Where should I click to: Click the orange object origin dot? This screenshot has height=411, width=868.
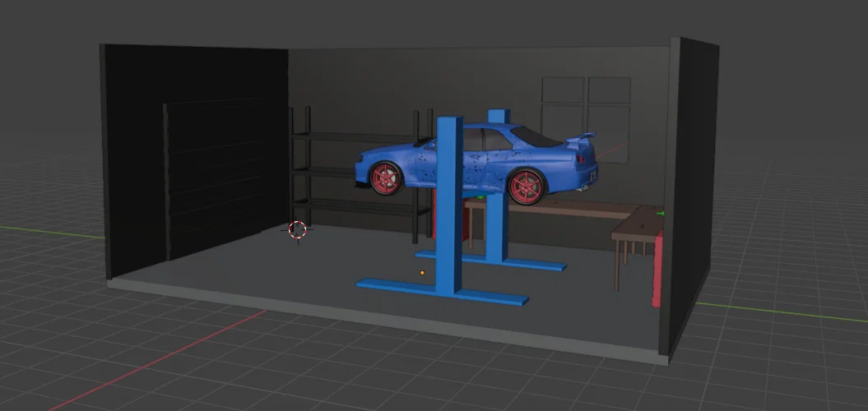[422, 273]
